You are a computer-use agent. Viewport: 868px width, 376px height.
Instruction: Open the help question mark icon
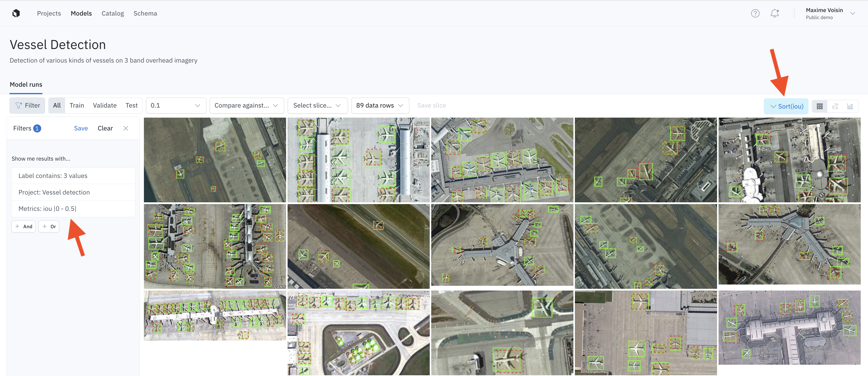755,14
